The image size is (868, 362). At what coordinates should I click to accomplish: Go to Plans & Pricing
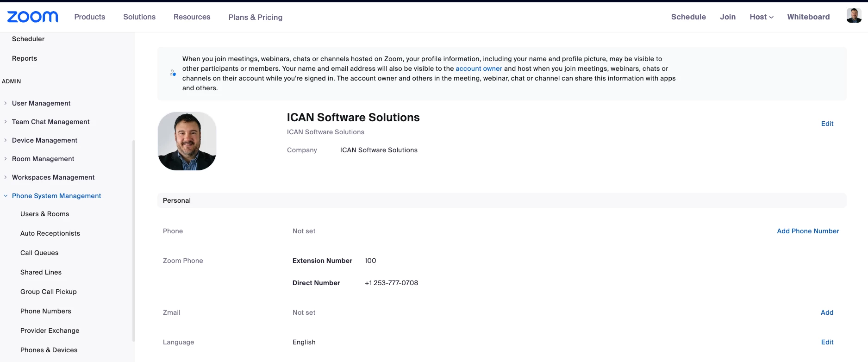click(x=256, y=17)
